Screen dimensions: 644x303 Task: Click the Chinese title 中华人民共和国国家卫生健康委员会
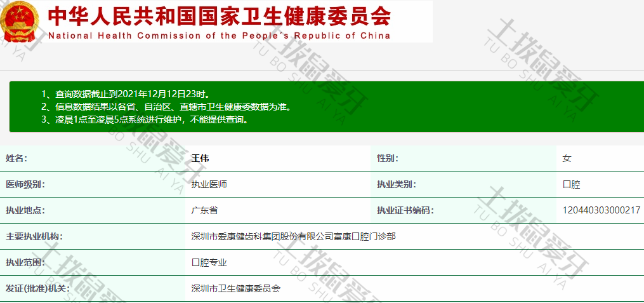click(x=219, y=16)
